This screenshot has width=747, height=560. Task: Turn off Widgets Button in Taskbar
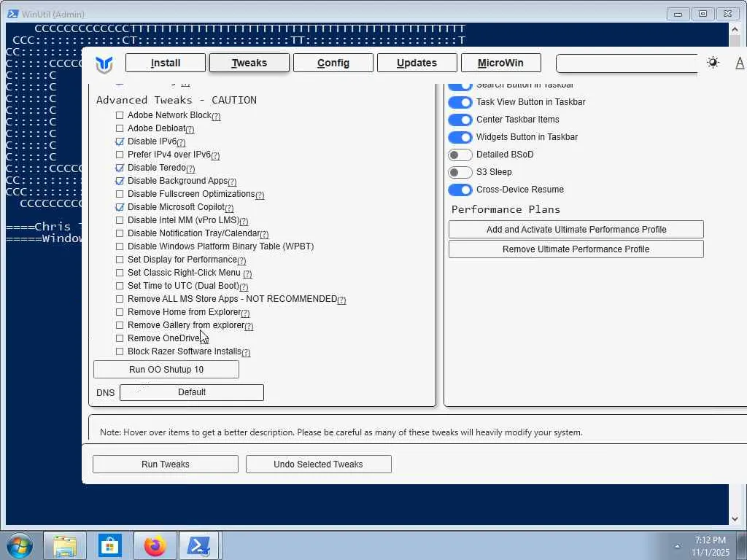pyautogui.click(x=460, y=138)
